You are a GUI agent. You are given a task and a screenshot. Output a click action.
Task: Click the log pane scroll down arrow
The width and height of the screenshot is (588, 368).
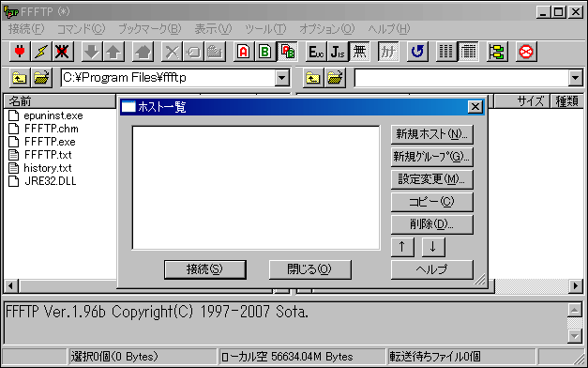pos(575,335)
